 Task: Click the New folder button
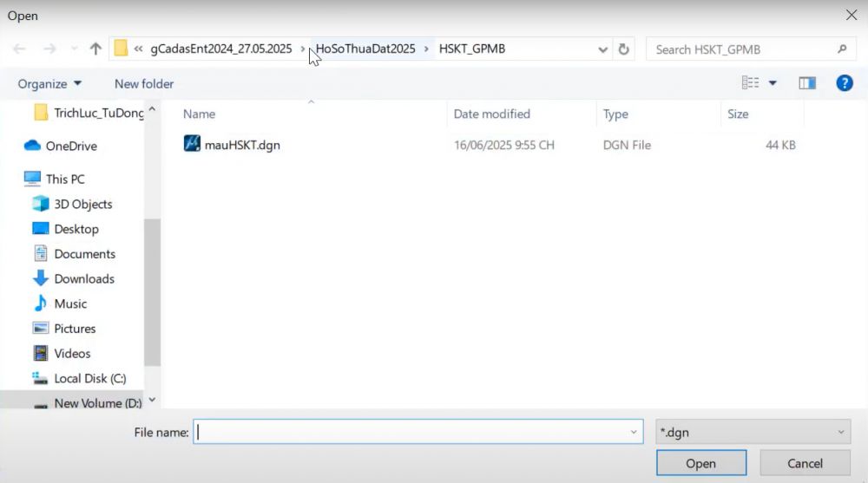pyautogui.click(x=144, y=83)
